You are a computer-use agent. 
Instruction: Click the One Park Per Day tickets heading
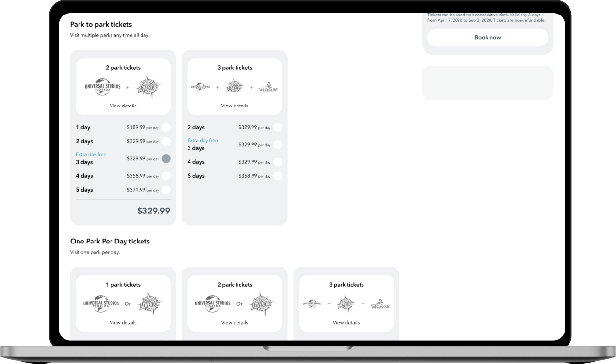tap(110, 241)
